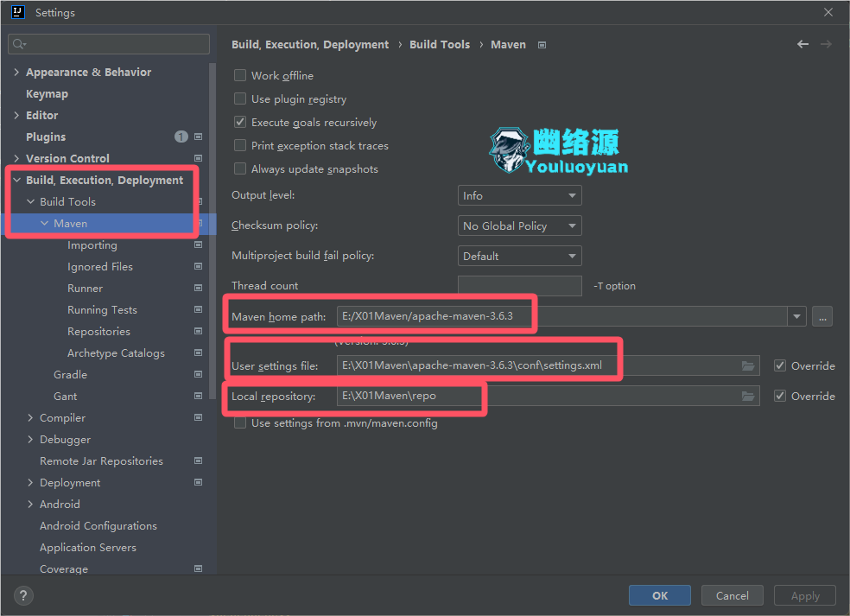Click the Thread count input field
The image size is (850, 616).
point(519,286)
